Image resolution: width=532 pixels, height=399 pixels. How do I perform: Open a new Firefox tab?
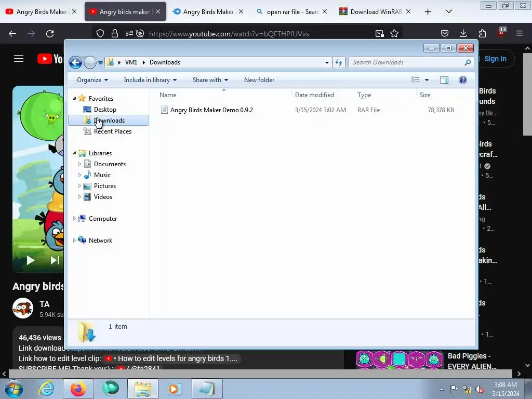(428, 12)
